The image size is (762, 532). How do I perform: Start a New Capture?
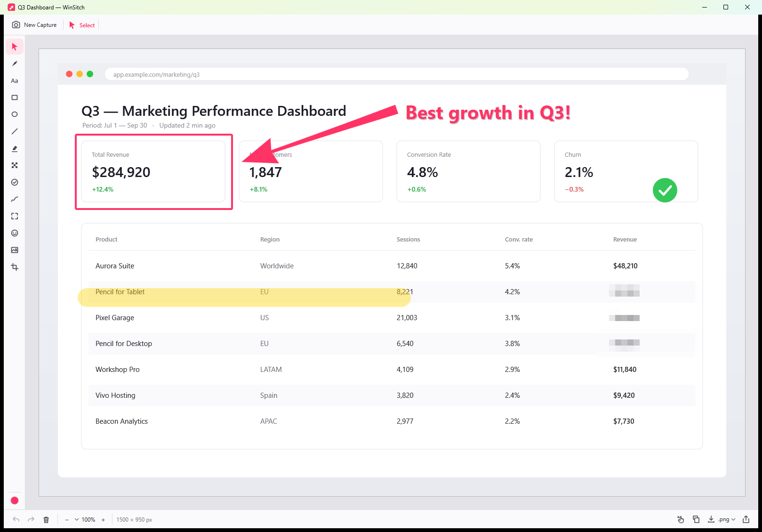[x=34, y=25]
